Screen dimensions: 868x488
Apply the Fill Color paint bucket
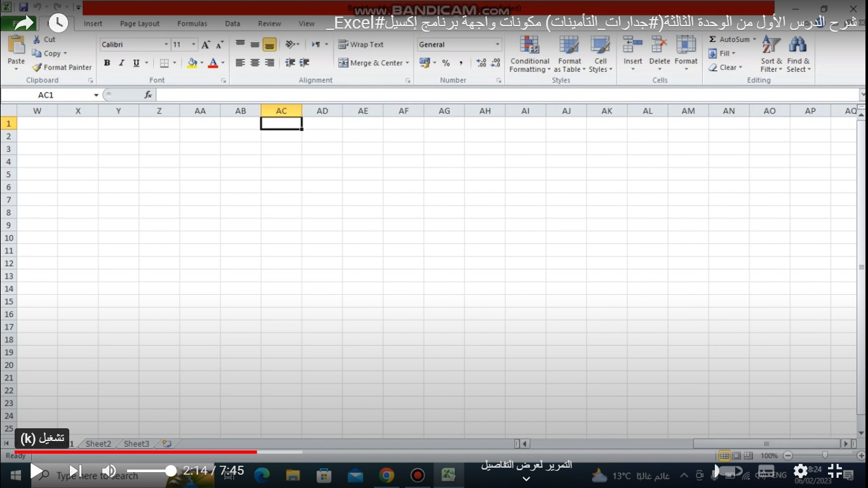(x=192, y=63)
